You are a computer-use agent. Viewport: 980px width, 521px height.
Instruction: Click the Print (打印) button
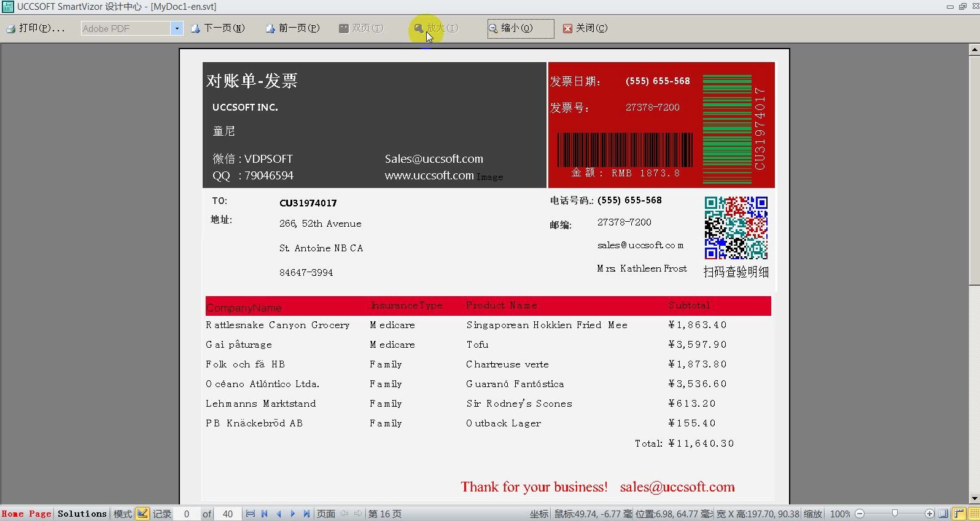coord(36,28)
